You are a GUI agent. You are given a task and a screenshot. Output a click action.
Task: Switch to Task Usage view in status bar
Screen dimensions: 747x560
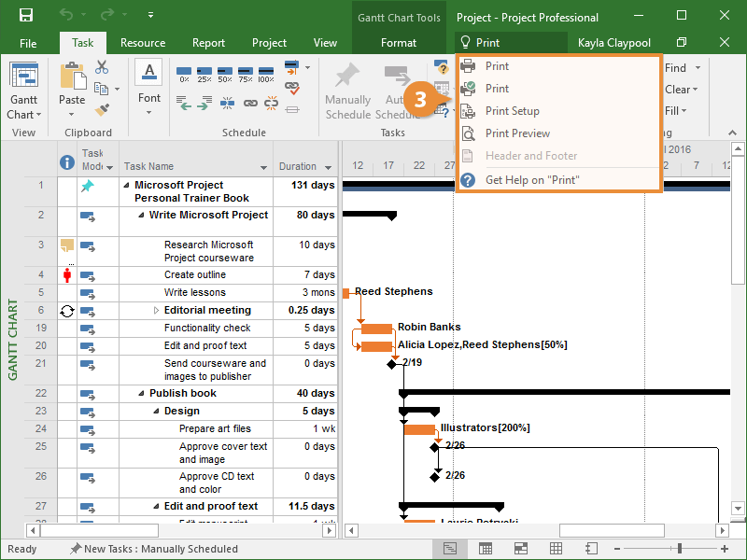[x=486, y=548]
